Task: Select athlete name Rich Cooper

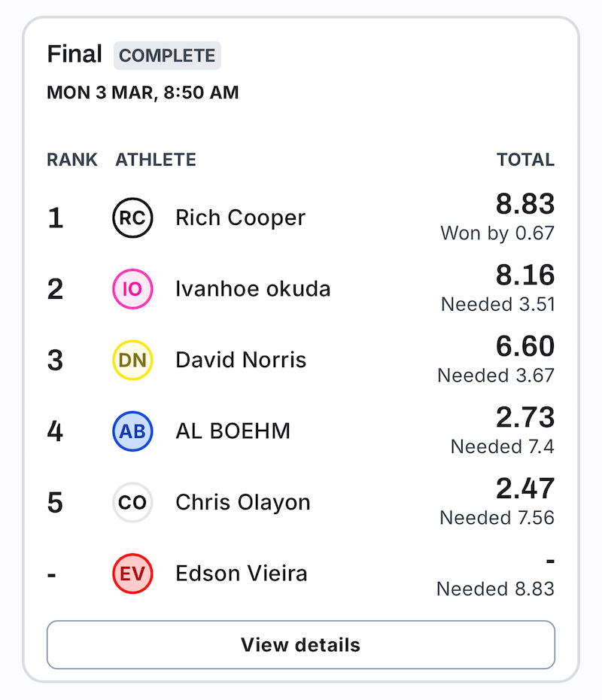Action: click(x=240, y=218)
